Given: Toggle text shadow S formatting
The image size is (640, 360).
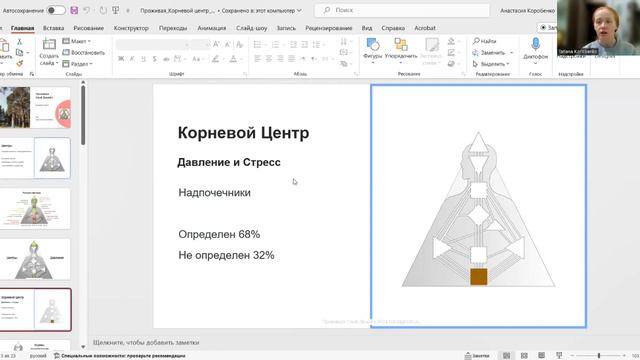Looking at the screenshot, I should point(155,59).
